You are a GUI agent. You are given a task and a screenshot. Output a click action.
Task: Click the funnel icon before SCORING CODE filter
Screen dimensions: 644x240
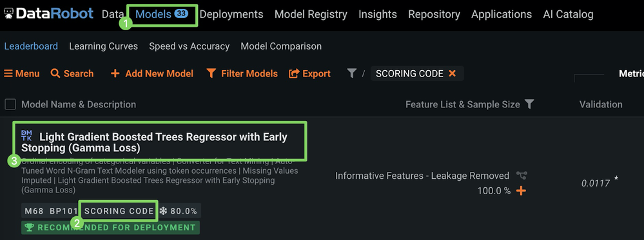point(351,73)
